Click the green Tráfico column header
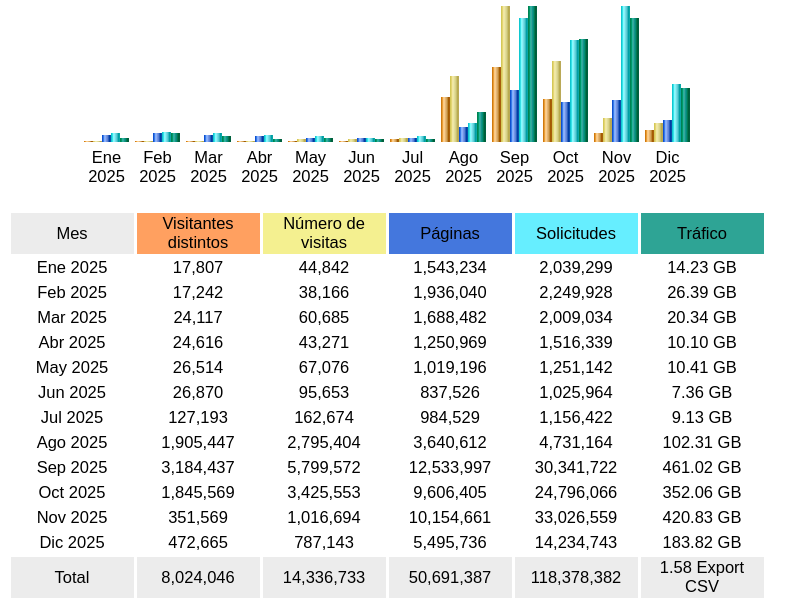The height and width of the screenshot is (614, 792). (702, 233)
